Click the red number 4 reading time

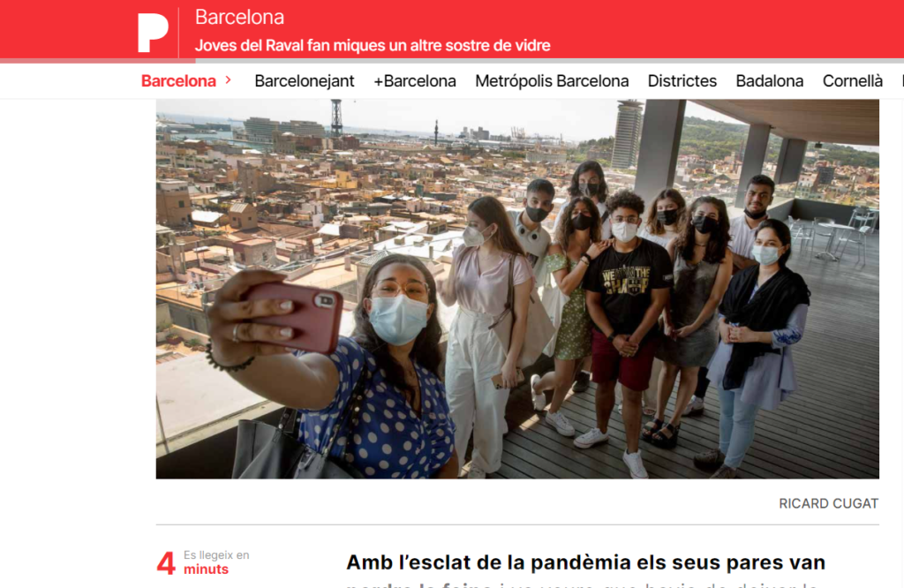point(166,563)
